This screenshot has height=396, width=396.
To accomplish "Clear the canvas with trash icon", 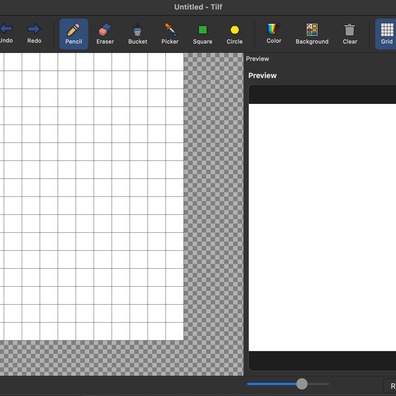I will [350, 34].
